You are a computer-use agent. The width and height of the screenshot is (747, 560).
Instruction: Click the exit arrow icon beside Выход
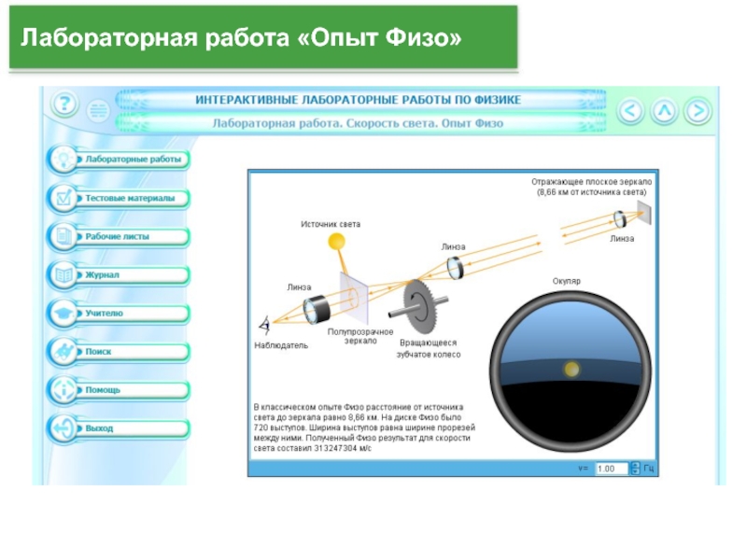(63, 428)
